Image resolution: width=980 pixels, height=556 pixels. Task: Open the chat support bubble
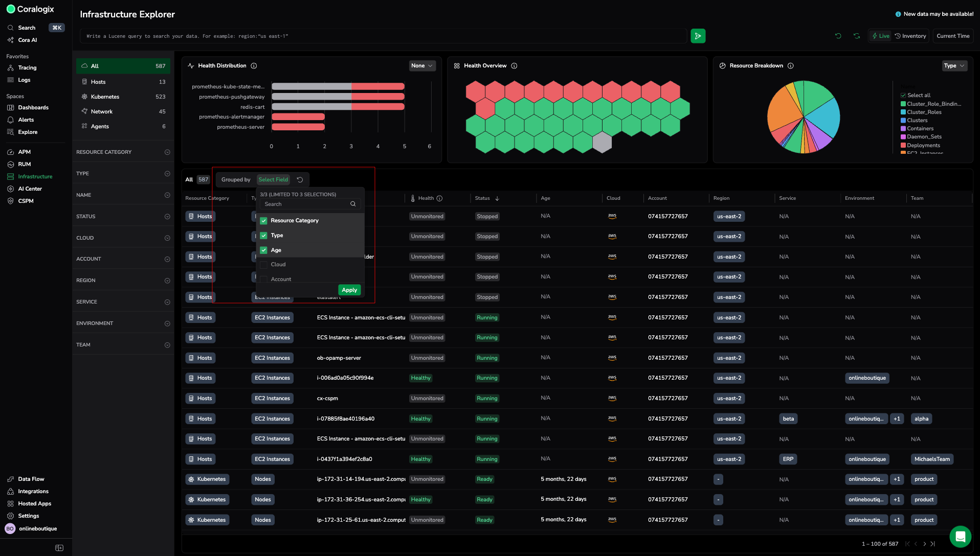[960, 537]
